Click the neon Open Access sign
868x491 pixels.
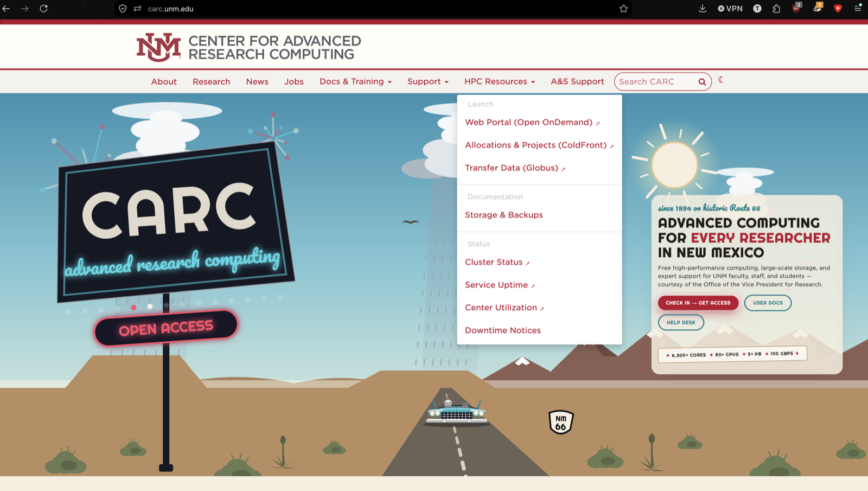[x=166, y=328]
